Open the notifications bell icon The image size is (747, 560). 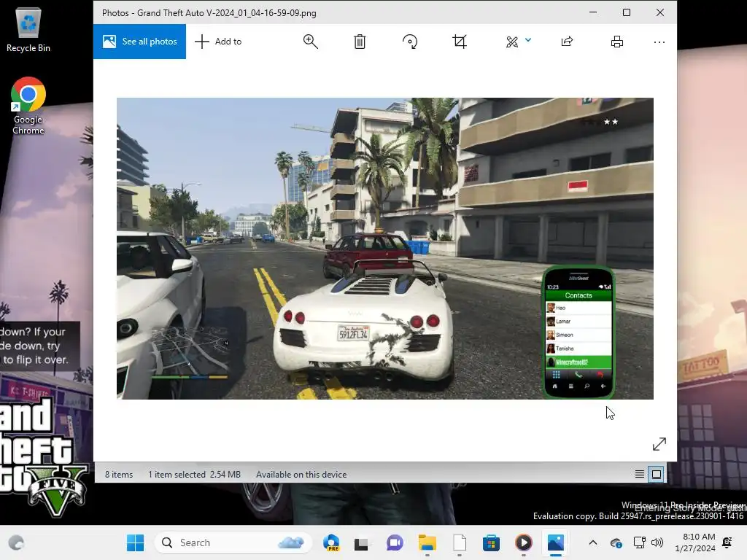point(727,542)
